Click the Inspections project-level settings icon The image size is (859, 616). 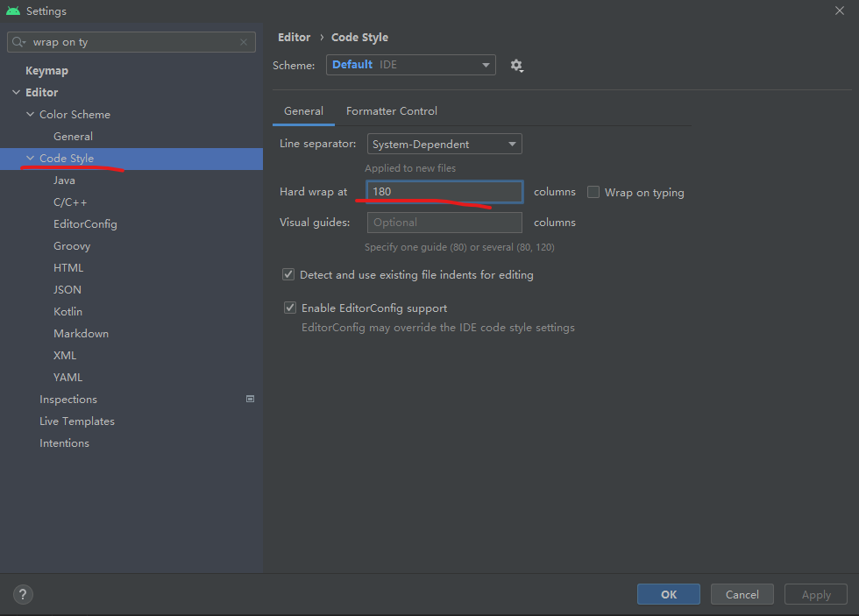tap(251, 400)
